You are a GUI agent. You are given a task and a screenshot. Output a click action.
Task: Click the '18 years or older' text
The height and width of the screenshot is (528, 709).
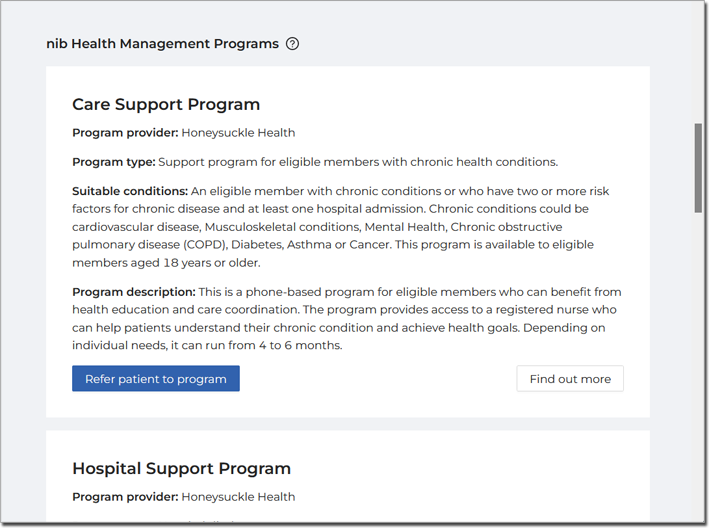point(212,263)
